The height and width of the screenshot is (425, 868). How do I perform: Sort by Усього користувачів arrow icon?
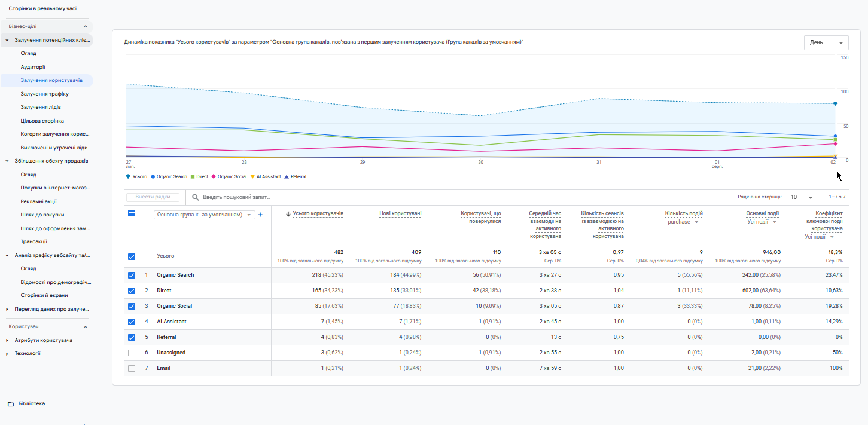[288, 213]
